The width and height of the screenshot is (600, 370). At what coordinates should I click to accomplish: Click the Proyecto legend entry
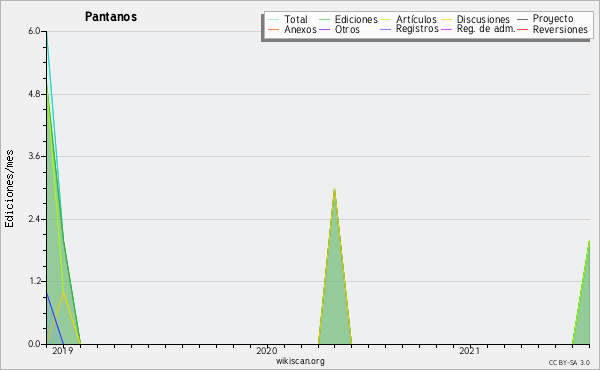553,19
